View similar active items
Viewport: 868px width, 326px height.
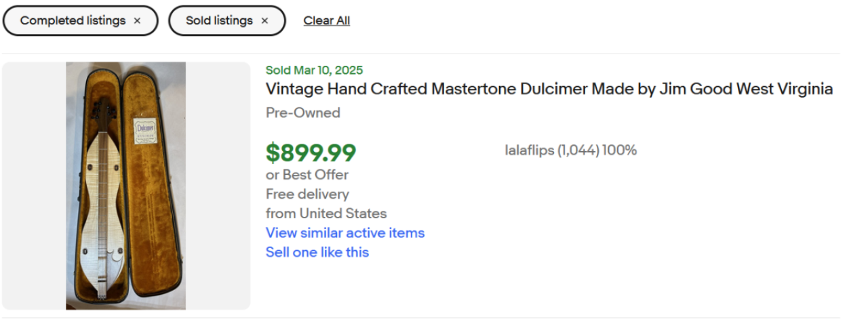tap(345, 232)
